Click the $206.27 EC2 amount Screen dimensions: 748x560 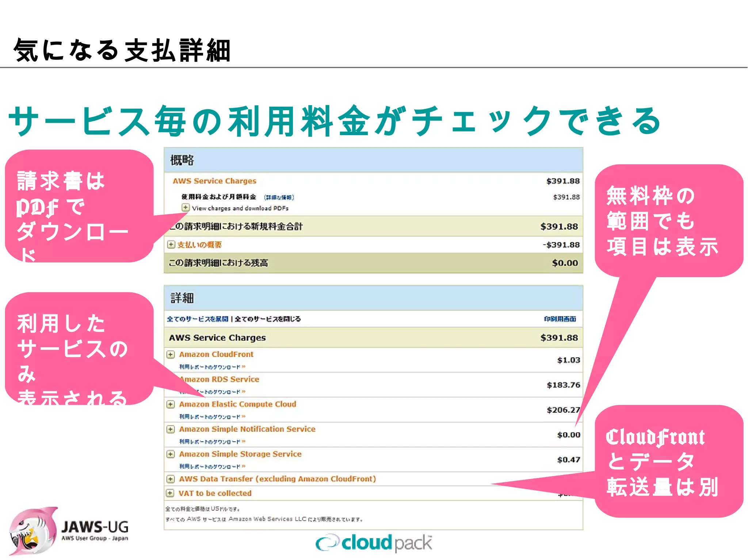tap(563, 410)
